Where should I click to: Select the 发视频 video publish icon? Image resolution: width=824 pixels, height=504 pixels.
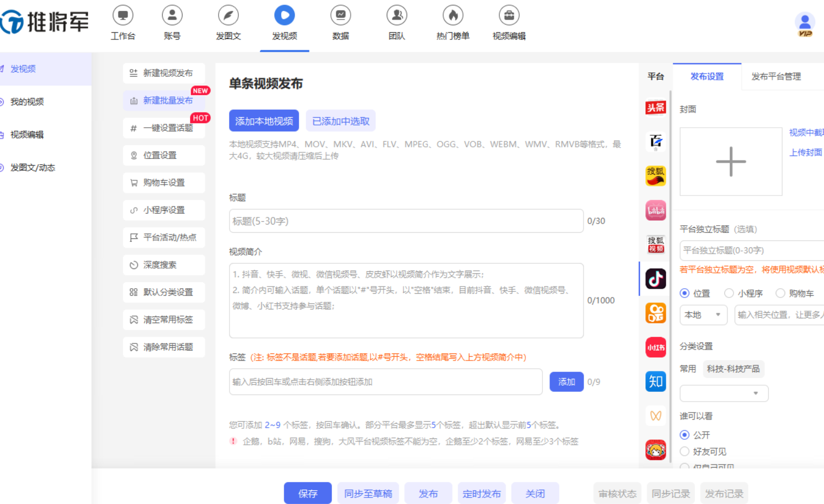[284, 15]
